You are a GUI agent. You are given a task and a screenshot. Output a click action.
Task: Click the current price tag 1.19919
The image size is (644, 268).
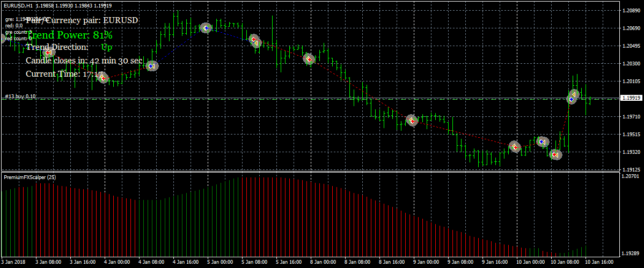click(631, 99)
